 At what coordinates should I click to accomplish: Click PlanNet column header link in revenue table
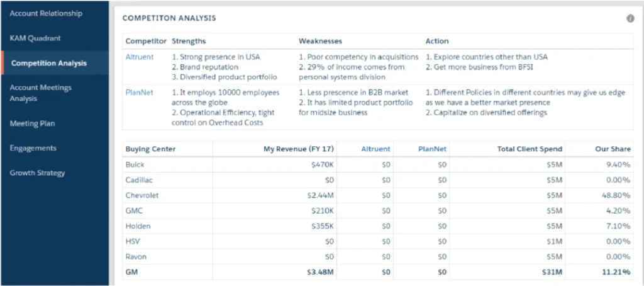point(432,149)
